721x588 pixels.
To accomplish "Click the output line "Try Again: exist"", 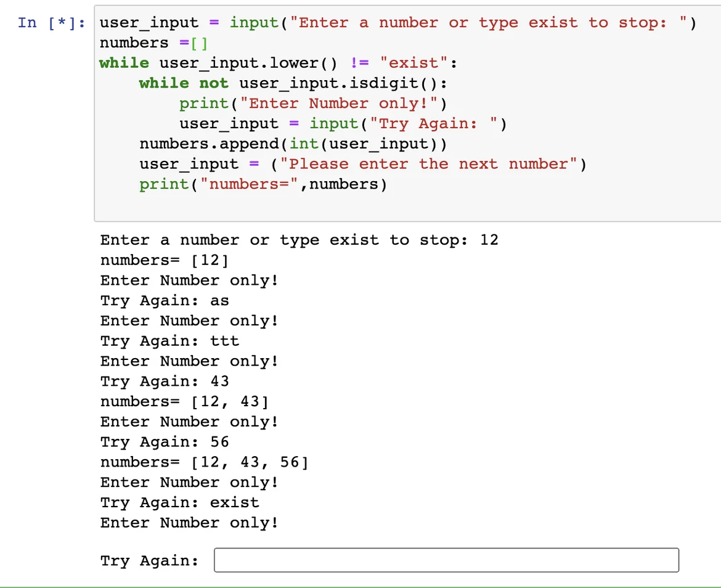I will pyautogui.click(x=179, y=502).
